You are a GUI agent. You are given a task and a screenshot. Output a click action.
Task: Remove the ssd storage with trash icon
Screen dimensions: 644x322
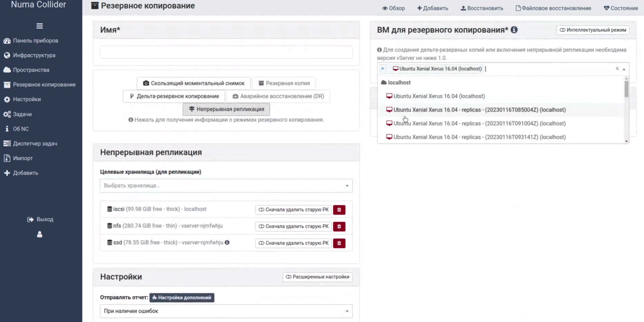tap(339, 243)
